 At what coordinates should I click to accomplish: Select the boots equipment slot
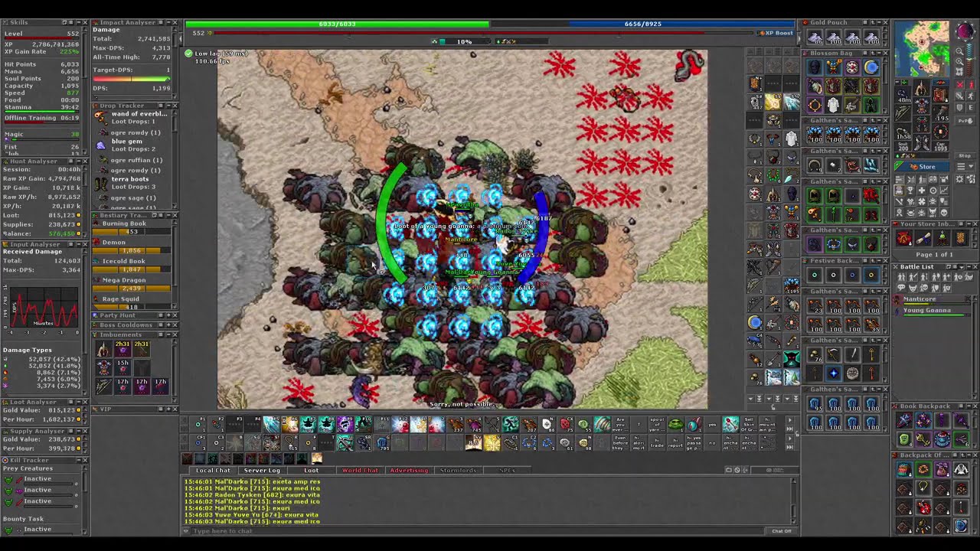(922, 142)
